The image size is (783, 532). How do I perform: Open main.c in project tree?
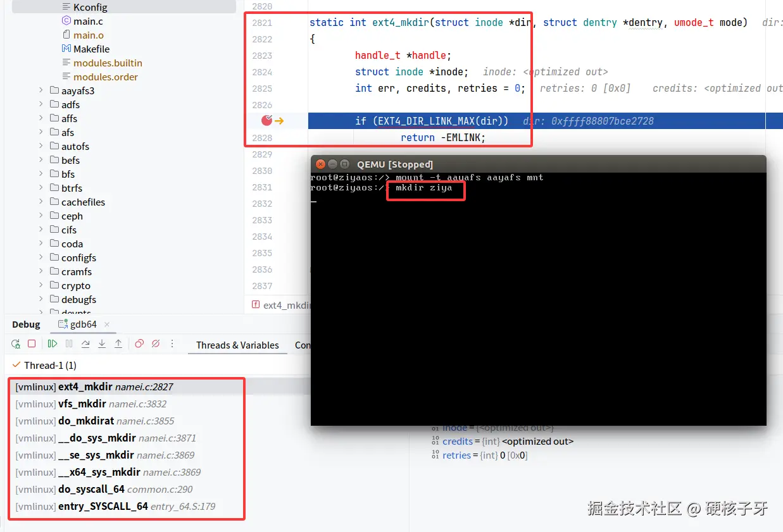88,21
